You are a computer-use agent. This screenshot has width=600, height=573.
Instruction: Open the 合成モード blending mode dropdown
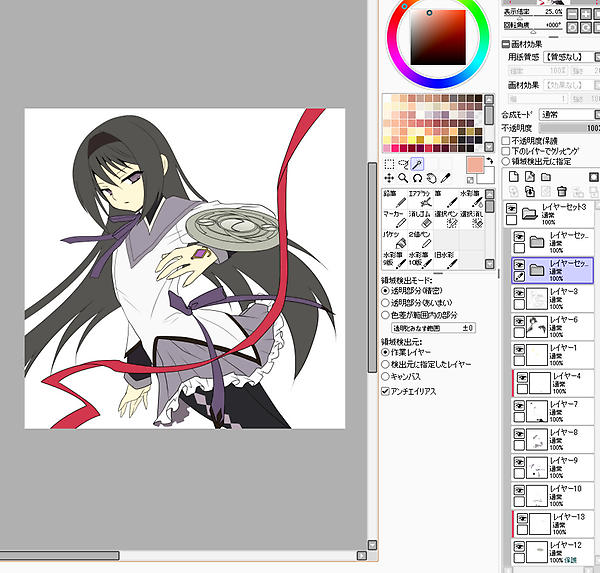(569, 114)
